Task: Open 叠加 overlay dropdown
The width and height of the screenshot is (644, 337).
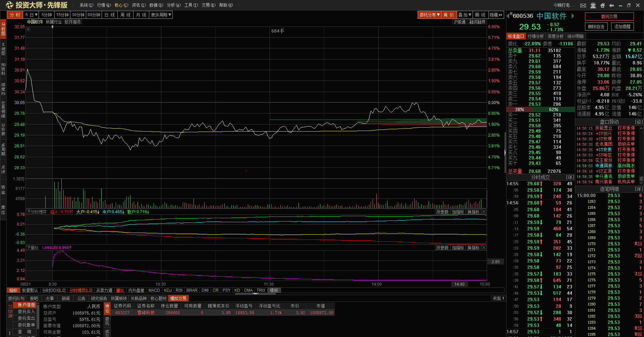Action: click(x=465, y=15)
